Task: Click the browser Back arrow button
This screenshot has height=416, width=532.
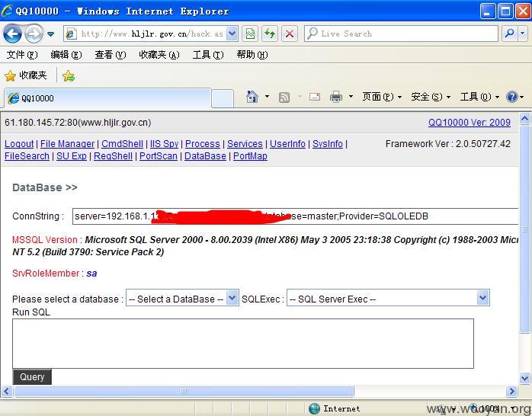Action: (12, 34)
